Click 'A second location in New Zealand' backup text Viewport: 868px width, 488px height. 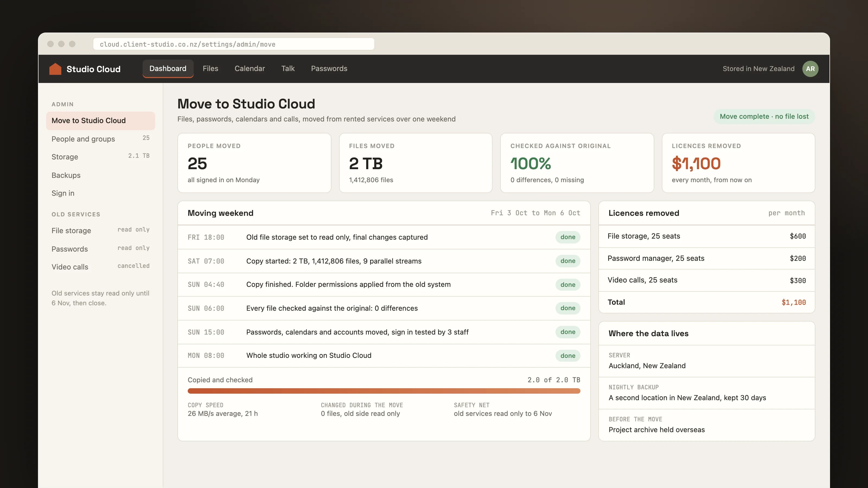687,398
